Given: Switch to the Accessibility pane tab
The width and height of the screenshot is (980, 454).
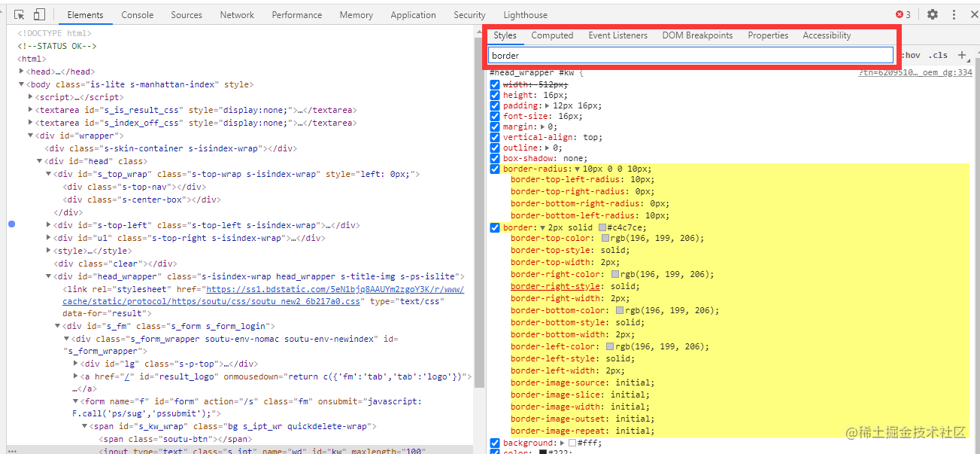Looking at the screenshot, I should point(827,35).
